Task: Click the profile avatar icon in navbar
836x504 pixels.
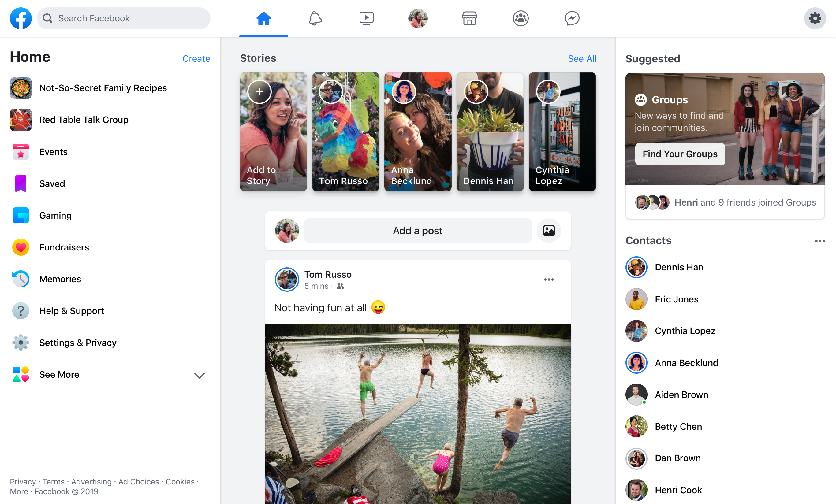Action: click(x=418, y=18)
